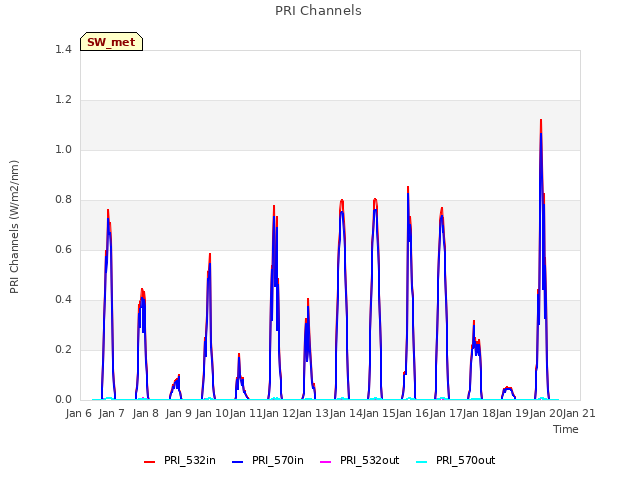Click the 0.0 y-axis tick label
Screen dimensions: 640x480
[63, 400]
